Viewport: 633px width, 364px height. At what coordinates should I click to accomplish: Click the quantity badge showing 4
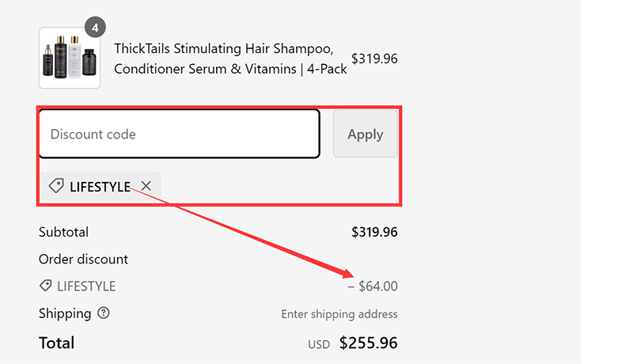95,28
